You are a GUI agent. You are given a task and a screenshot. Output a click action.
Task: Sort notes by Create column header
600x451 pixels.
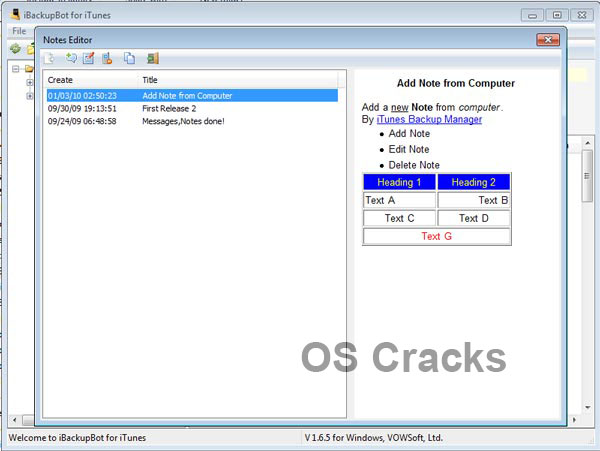92,80
